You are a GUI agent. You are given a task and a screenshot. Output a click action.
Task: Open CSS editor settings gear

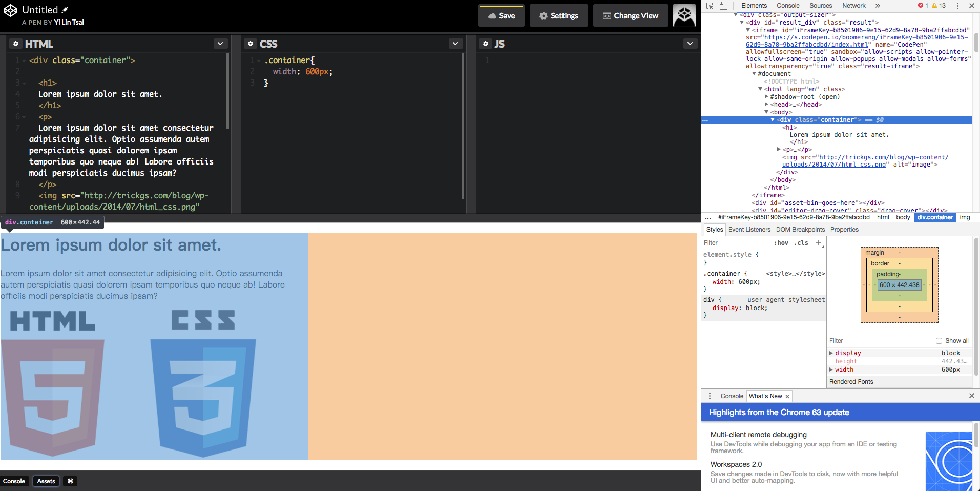point(251,44)
